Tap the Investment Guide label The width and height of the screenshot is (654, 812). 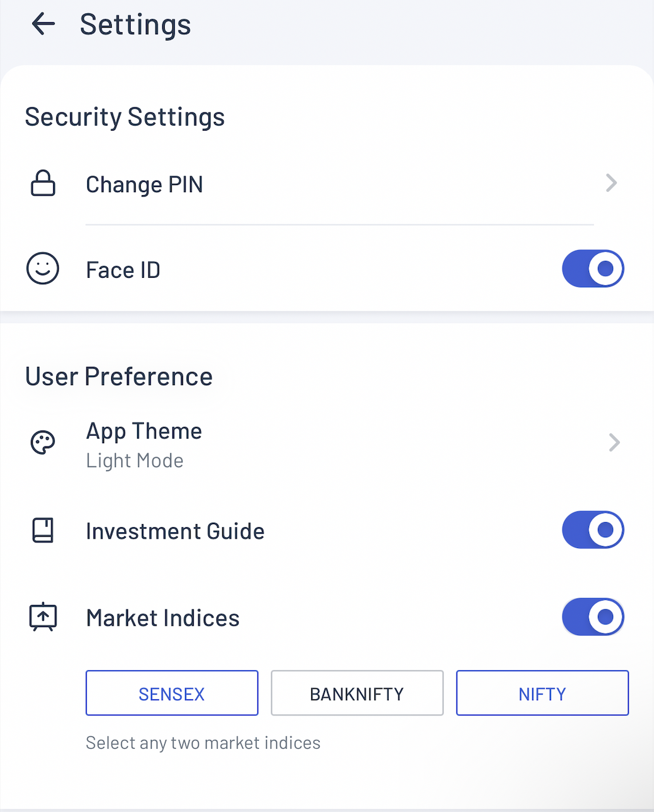(x=175, y=531)
